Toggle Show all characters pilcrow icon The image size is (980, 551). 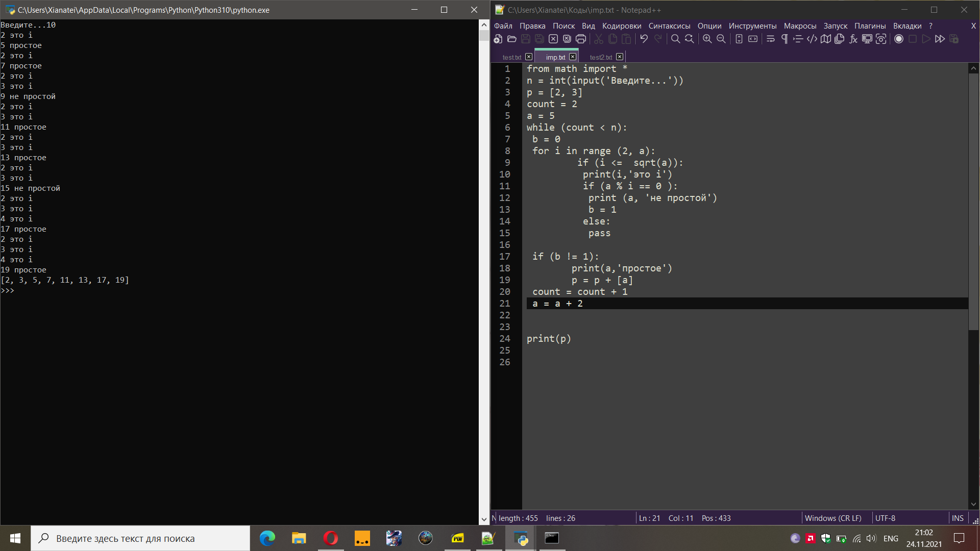click(x=785, y=39)
